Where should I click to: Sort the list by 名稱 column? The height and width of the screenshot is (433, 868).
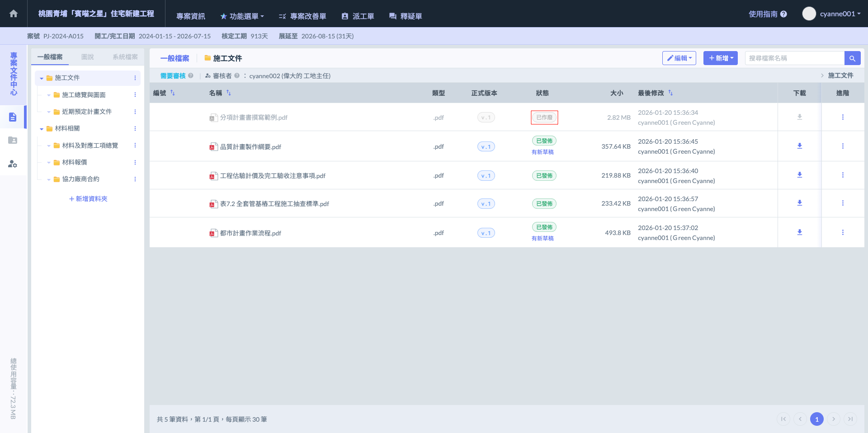pyautogui.click(x=229, y=93)
